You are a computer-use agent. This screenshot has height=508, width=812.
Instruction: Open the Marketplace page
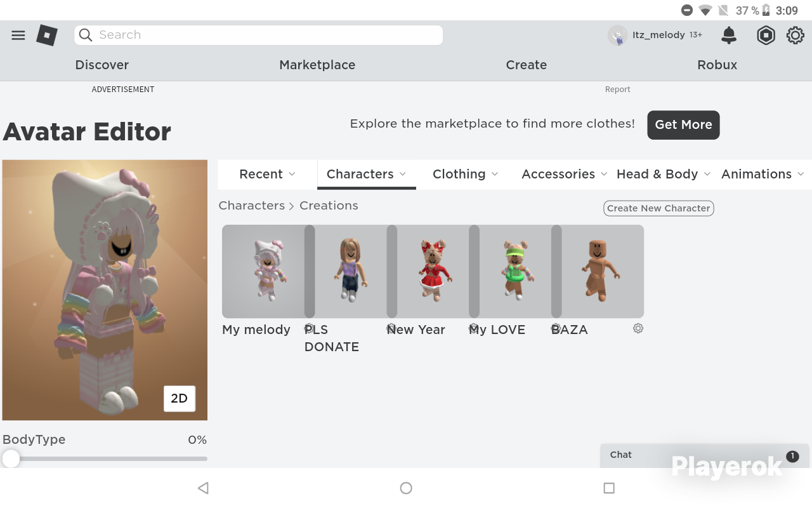point(317,65)
